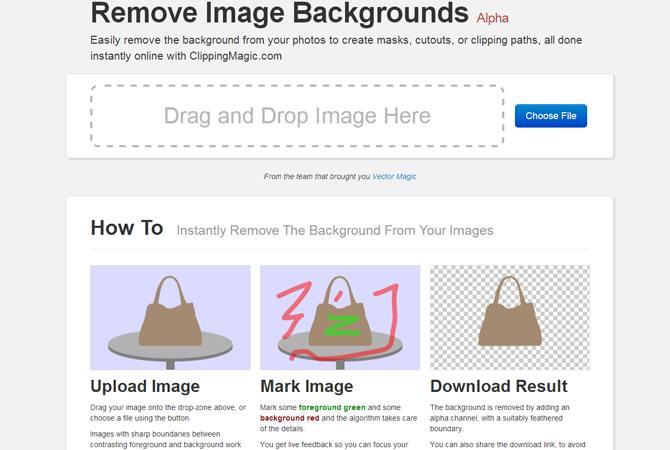Click the bold 'background red' text
Screen dimensions: 670x450
click(290, 418)
